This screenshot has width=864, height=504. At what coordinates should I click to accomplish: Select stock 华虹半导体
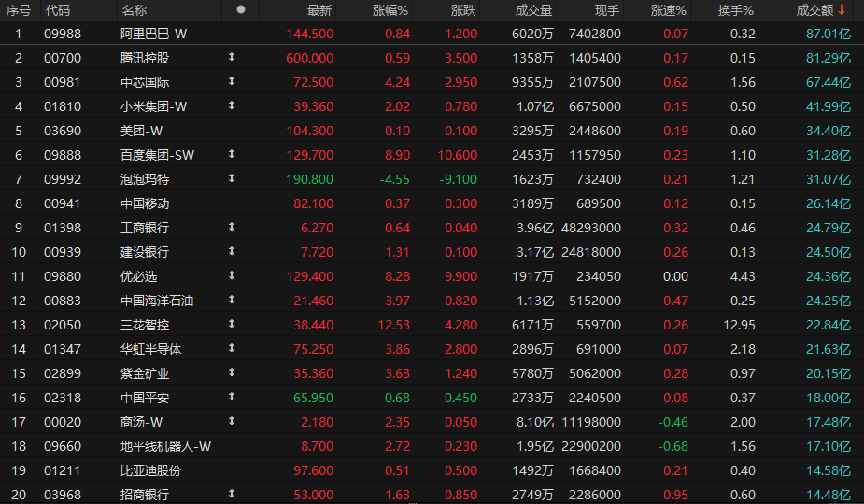click(151, 349)
